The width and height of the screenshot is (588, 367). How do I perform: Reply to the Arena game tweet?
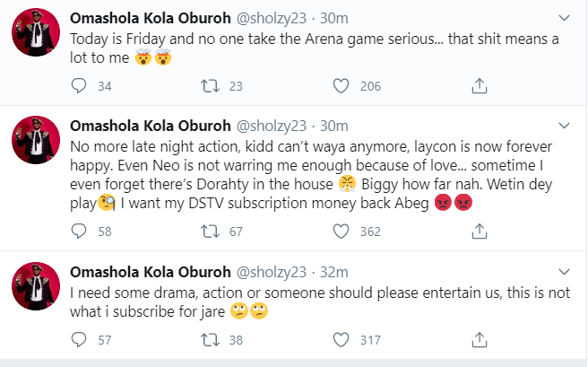click(x=79, y=86)
